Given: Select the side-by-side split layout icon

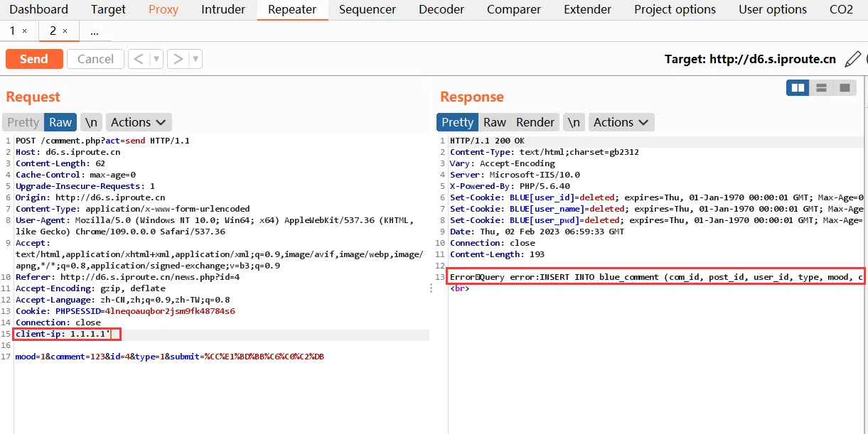Looking at the screenshot, I should point(798,87).
